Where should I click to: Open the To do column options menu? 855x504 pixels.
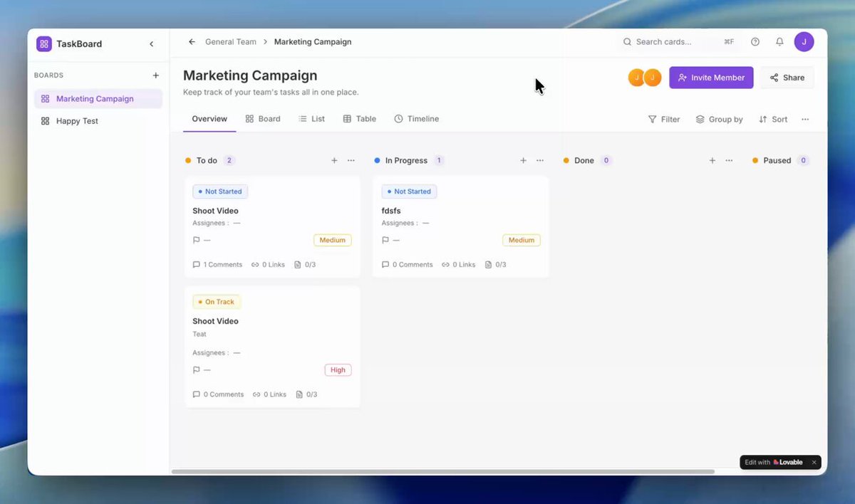[351, 161]
